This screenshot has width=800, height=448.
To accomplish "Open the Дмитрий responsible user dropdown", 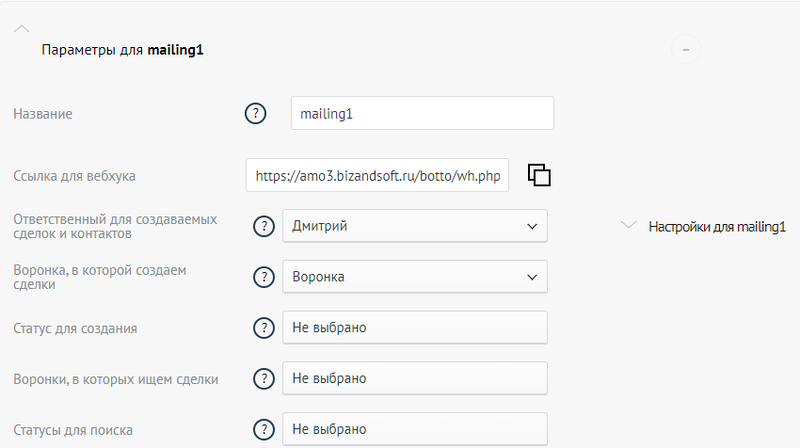I will pos(415,226).
